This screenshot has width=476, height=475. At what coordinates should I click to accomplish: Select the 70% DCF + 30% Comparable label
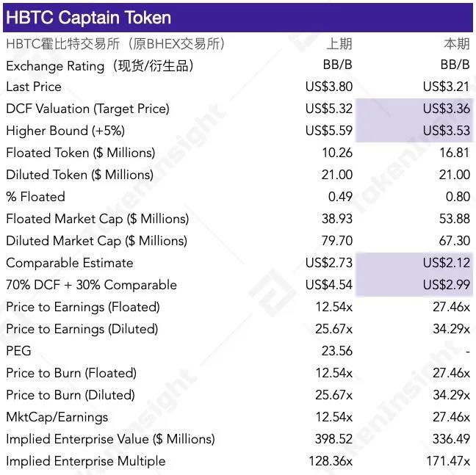[91, 285]
